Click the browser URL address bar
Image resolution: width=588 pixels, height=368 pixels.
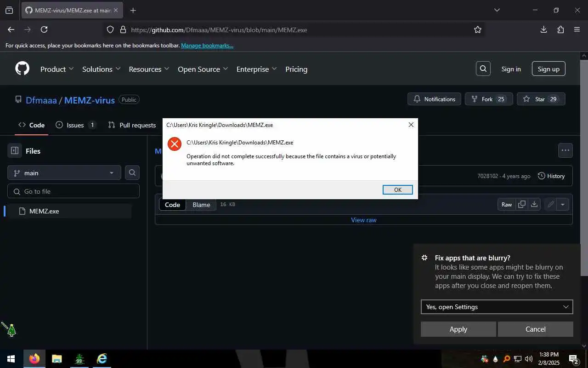(x=294, y=29)
